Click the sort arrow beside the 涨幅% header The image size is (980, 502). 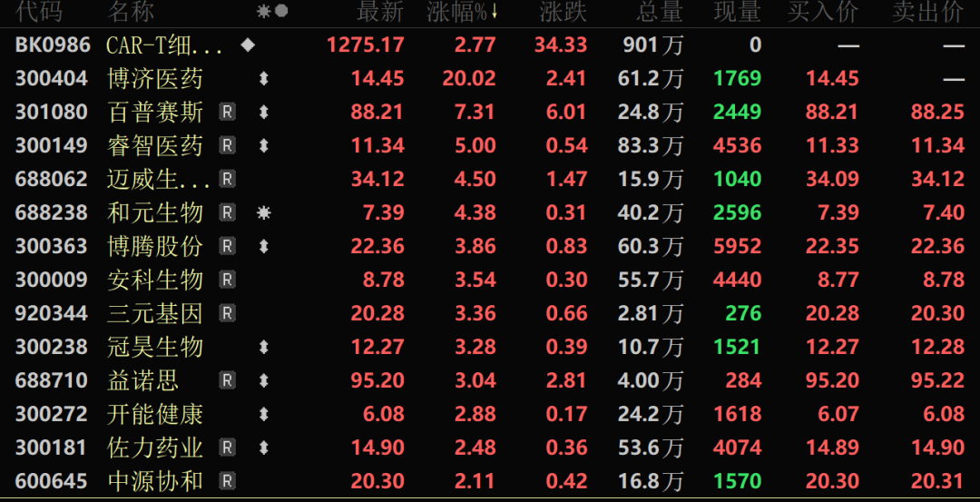click(x=495, y=11)
